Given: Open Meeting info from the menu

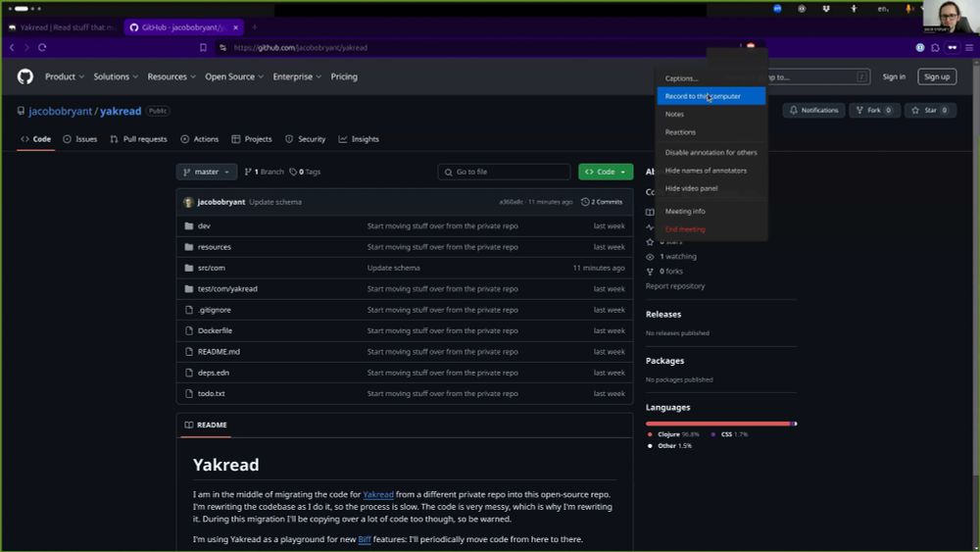Looking at the screenshot, I should 711,212.
